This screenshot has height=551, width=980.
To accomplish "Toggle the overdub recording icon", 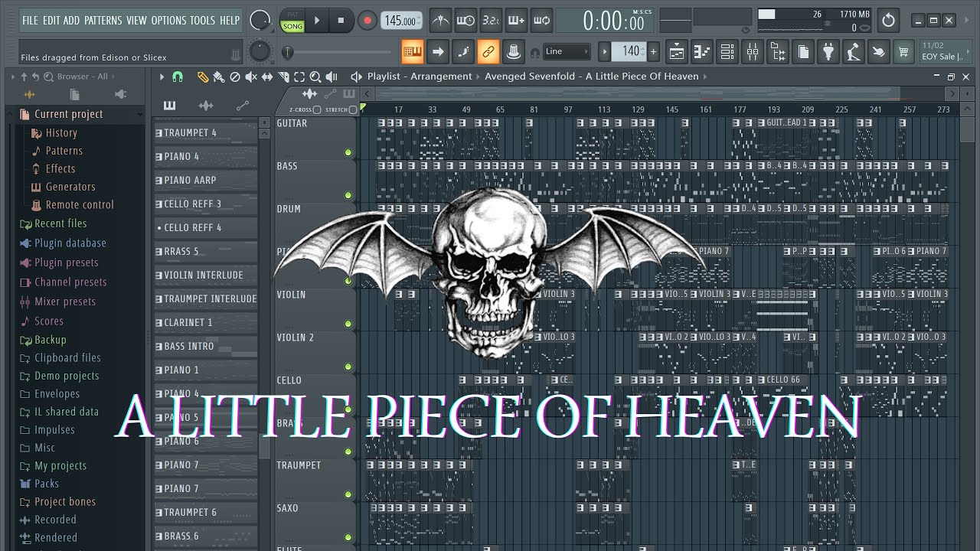I will 516,21.
